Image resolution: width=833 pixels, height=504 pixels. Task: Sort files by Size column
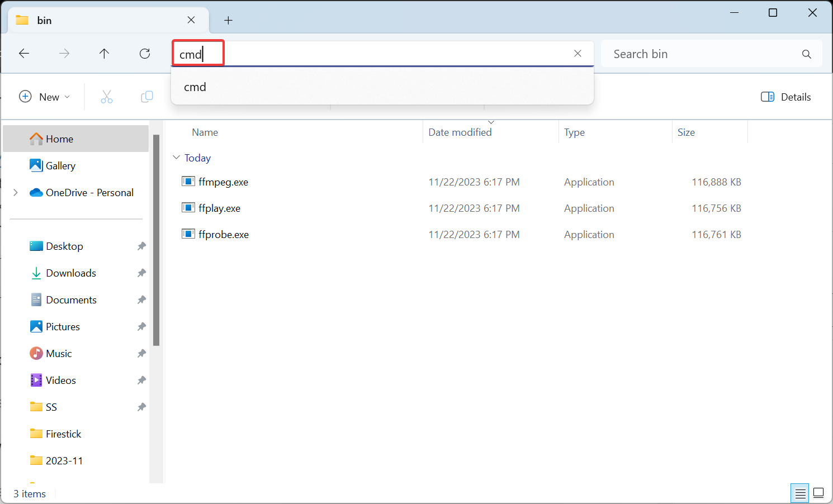[x=686, y=132]
